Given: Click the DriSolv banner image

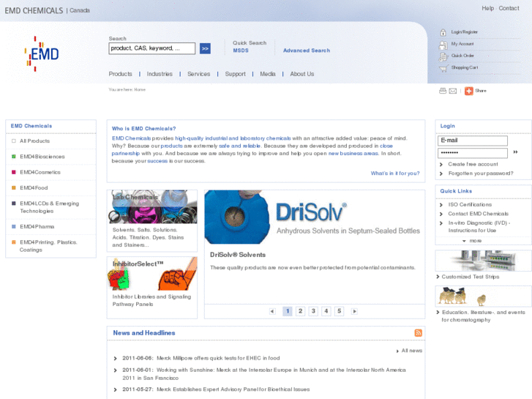Looking at the screenshot, I should tap(314, 217).
